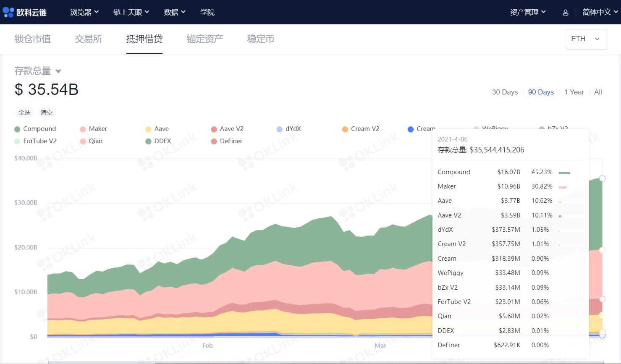Open the ETH chain dropdown
The image size is (621, 364).
(587, 39)
